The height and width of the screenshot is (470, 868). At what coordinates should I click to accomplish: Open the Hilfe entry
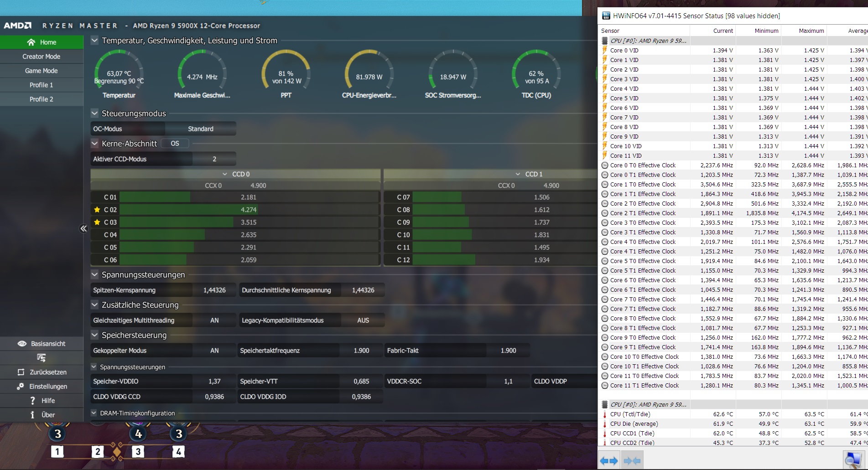tap(42, 400)
